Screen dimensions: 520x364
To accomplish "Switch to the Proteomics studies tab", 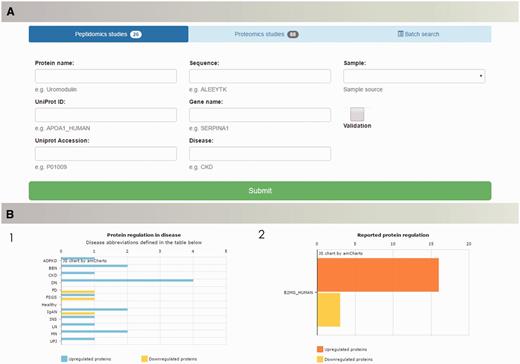I will [266, 34].
